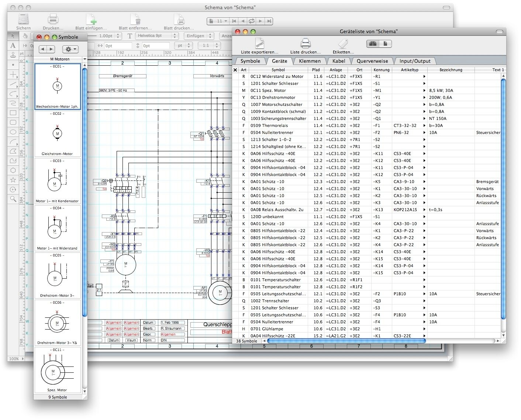Toggle the double-page view segment button
This screenshot has height=420, width=521.
[373, 44]
